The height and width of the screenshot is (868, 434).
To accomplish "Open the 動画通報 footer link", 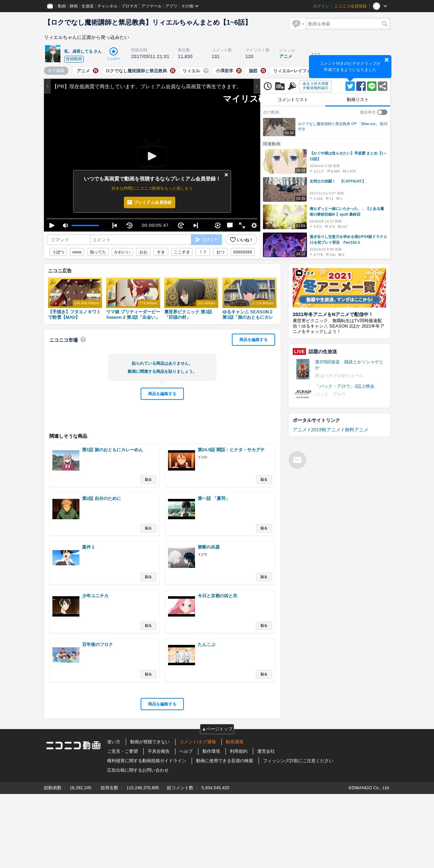I will (x=235, y=742).
